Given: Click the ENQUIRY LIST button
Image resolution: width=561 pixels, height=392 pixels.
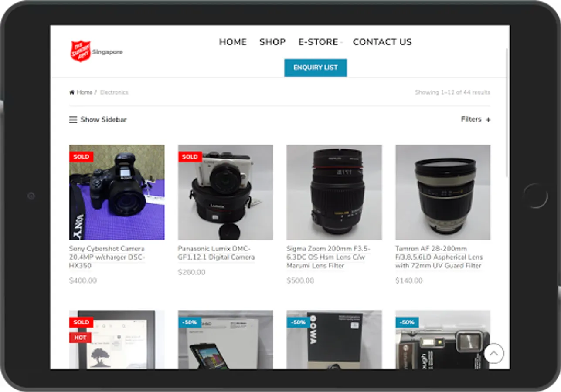Looking at the screenshot, I should click(x=316, y=68).
